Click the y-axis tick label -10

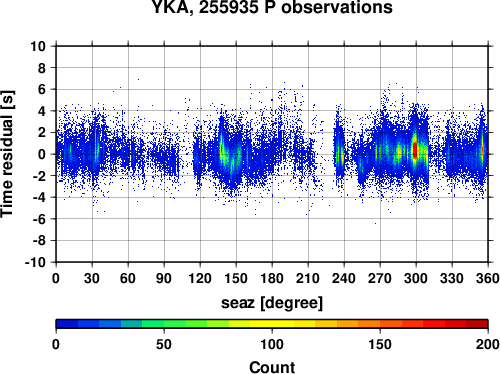(x=35, y=262)
